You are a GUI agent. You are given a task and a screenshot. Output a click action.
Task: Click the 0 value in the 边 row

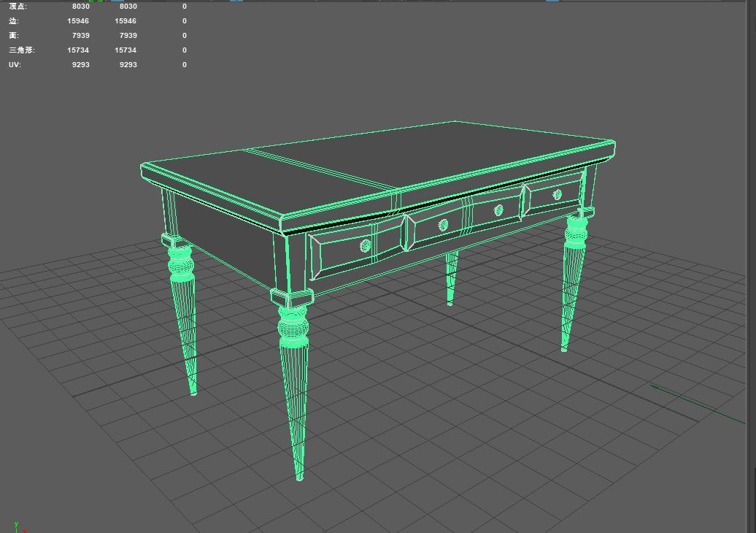click(x=184, y=20)
